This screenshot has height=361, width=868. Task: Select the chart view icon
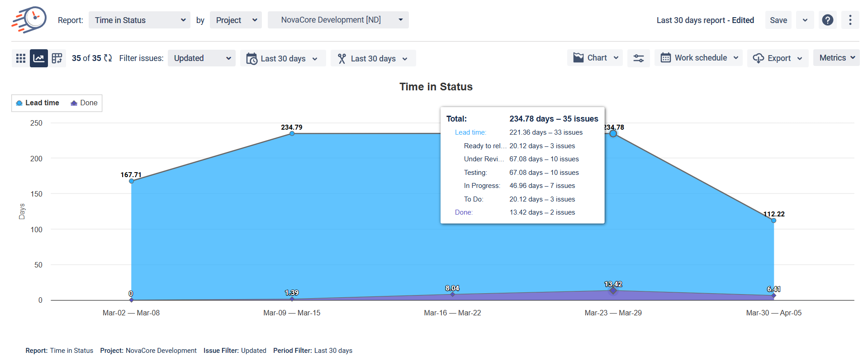tap(39, 58)
